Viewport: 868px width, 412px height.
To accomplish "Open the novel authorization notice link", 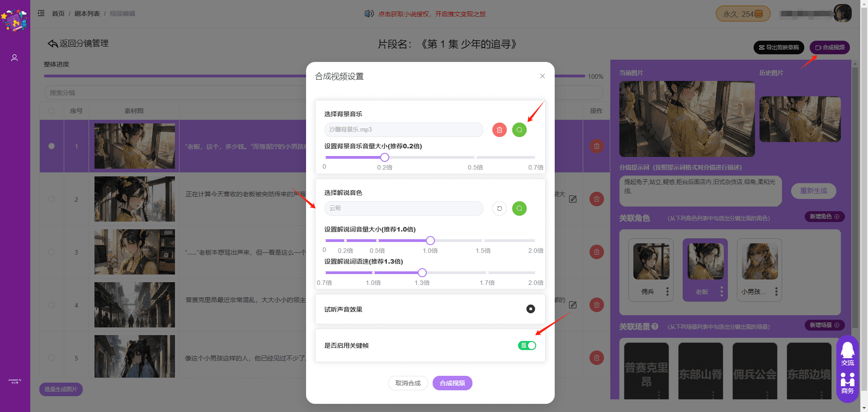I will [432, 14].
